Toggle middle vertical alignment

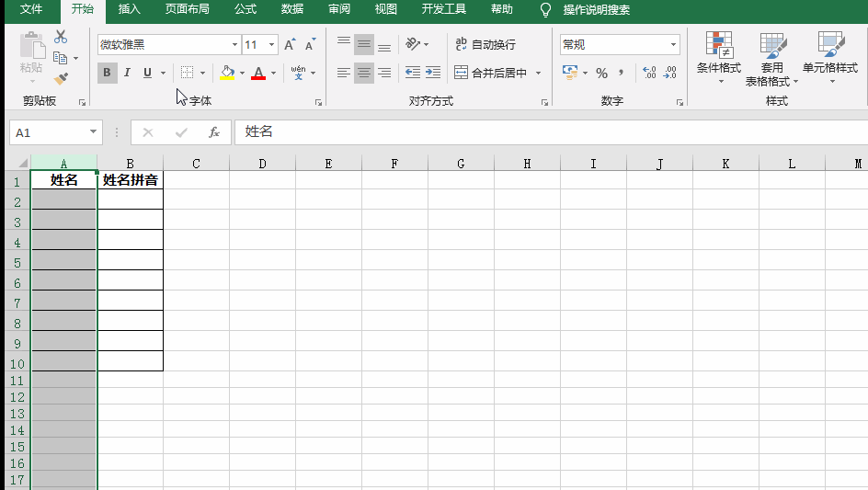[364, 44]
